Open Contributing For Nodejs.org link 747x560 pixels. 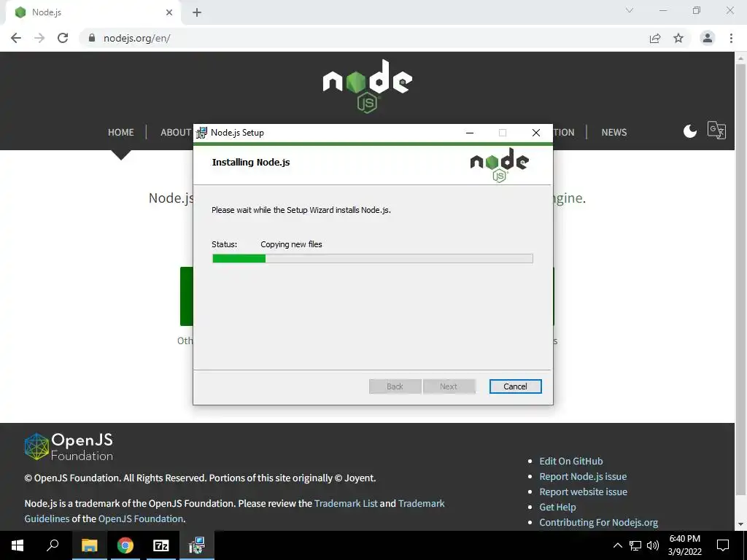coord(598,522)
